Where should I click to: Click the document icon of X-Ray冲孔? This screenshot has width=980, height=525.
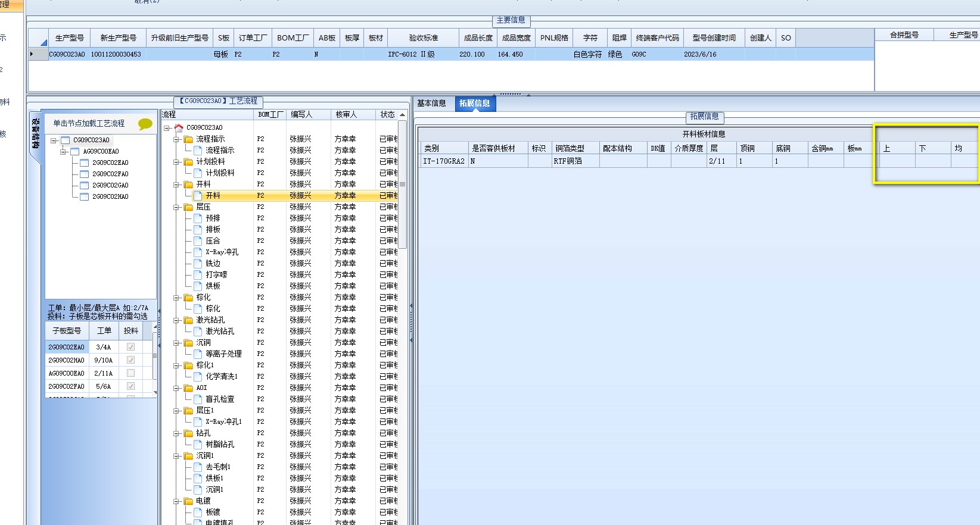tap(198, 252)
